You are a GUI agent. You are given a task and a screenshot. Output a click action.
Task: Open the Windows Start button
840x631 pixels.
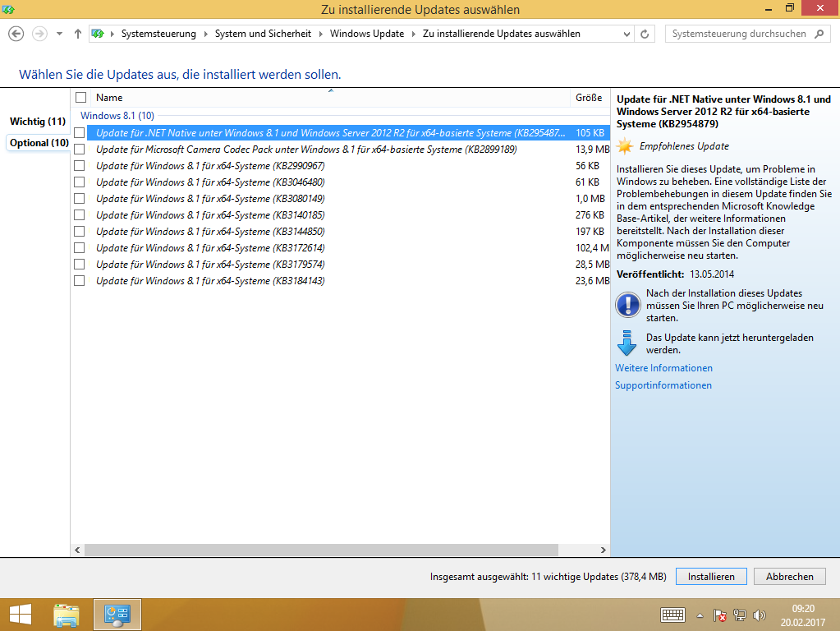point(21,615)
